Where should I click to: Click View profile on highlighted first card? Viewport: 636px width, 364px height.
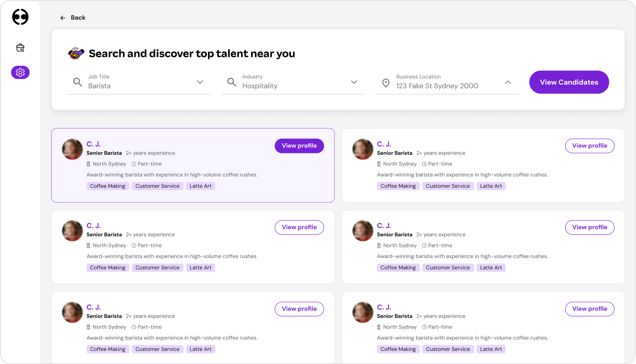pyautogui.click(x=299, y=146)
